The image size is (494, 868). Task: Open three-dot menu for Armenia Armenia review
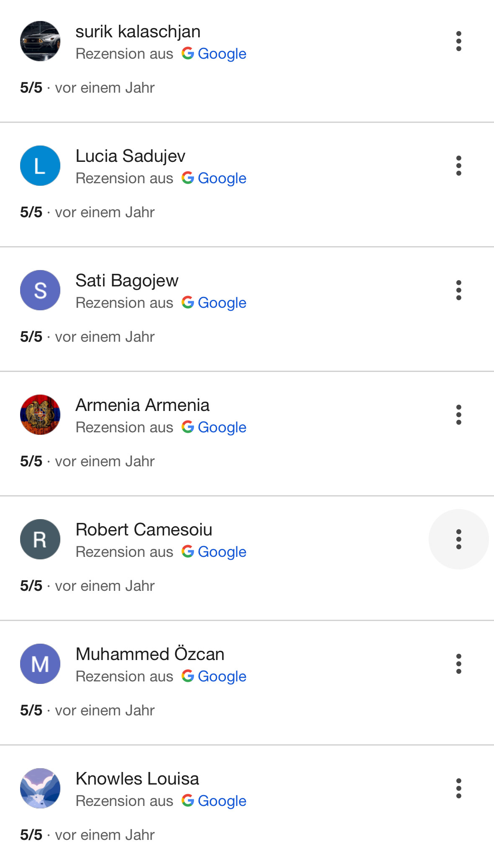tap(459, 415)
